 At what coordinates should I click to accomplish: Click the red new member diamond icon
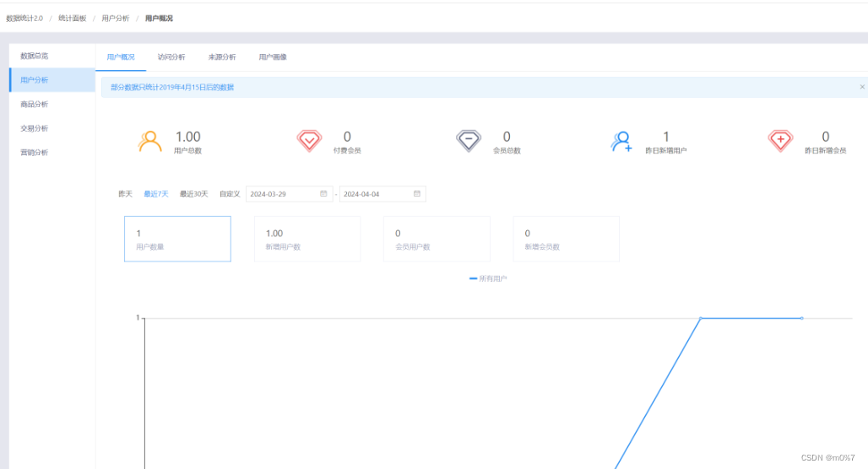point(780,141)
